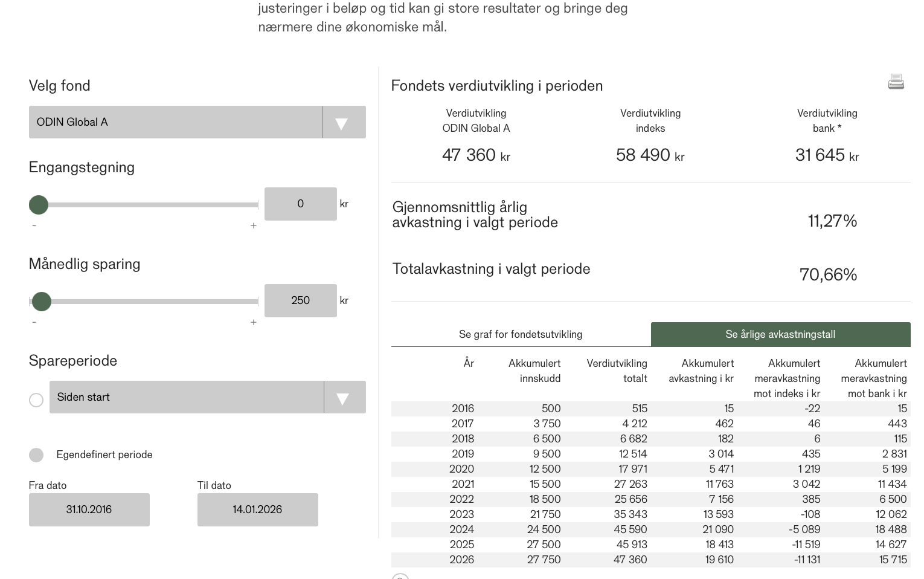Switch to Se graf for fondetsutvikling tab
The image size is (924, 579).
point(521,334)
